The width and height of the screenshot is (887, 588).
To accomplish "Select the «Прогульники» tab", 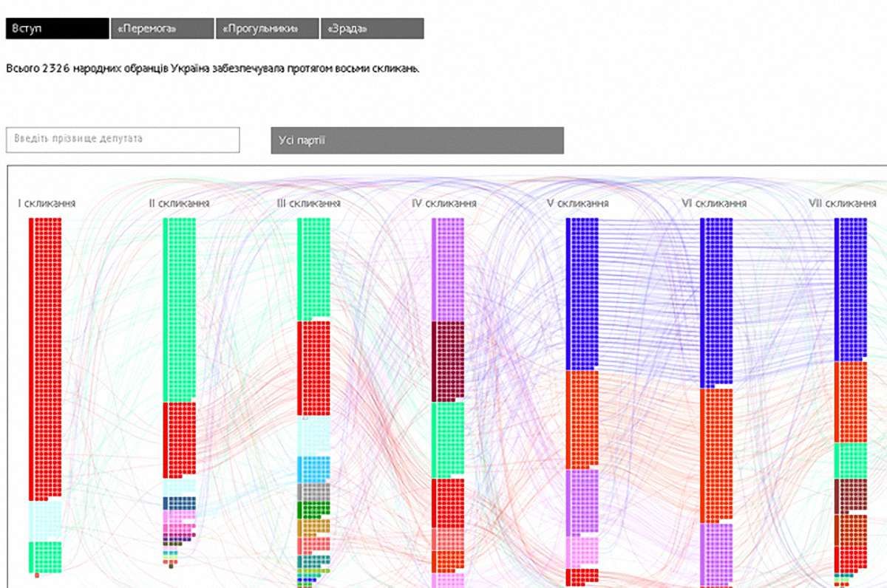I will pyautogui.click(x=268, y=29).
